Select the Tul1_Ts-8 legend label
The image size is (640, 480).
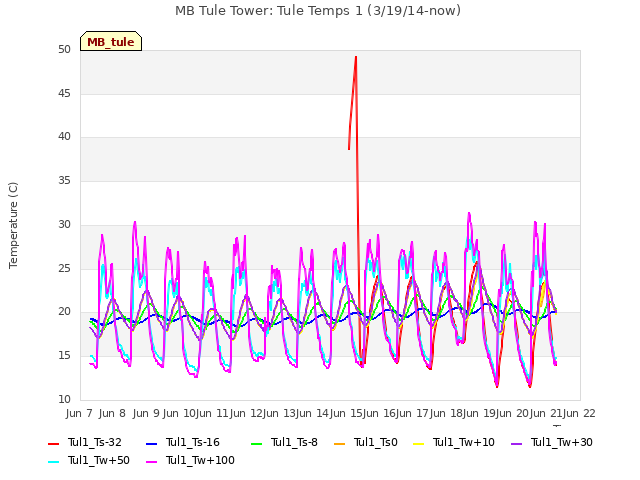[294, 442]
